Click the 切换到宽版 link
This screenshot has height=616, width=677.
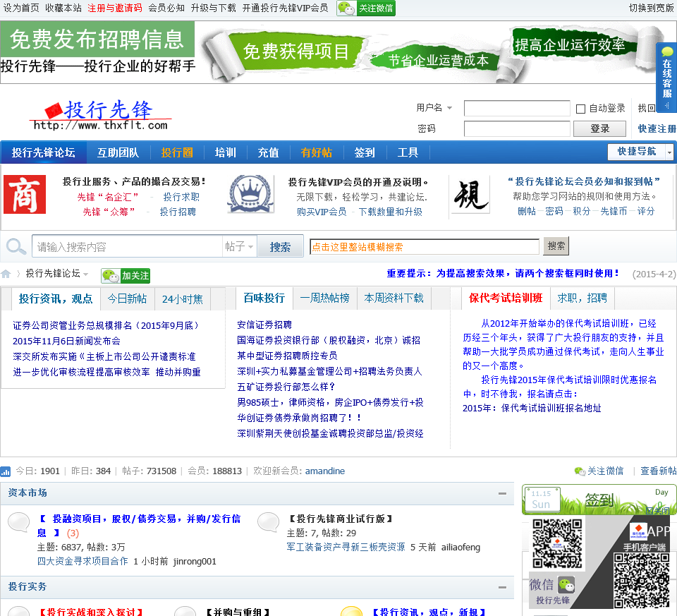[x=651, y=8]
